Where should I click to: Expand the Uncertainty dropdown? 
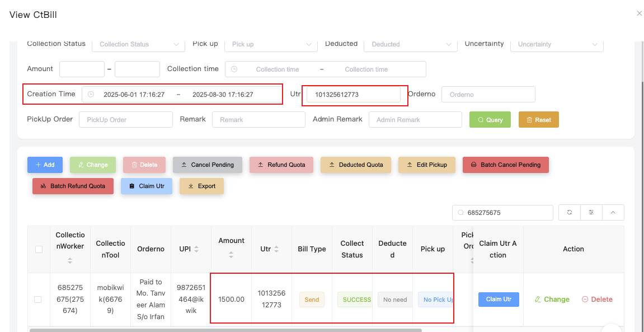pyautogui.click(x=556, y=44)
